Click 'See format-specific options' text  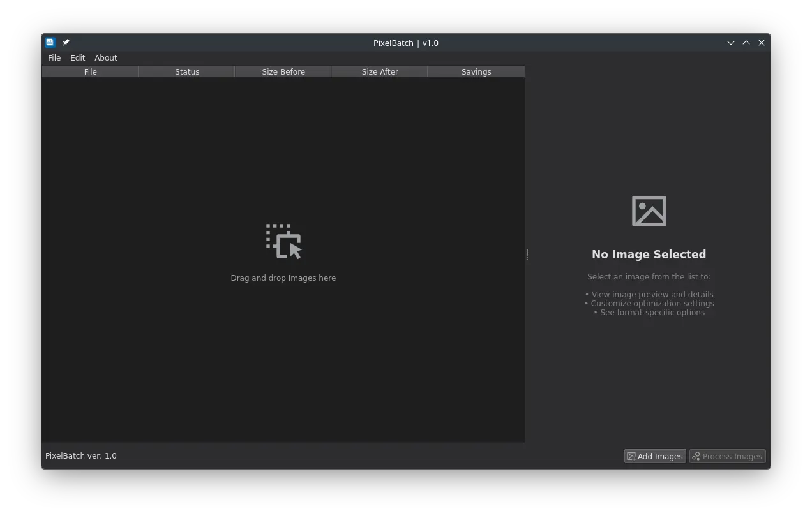pyautogui.click(x=652, y=313)
